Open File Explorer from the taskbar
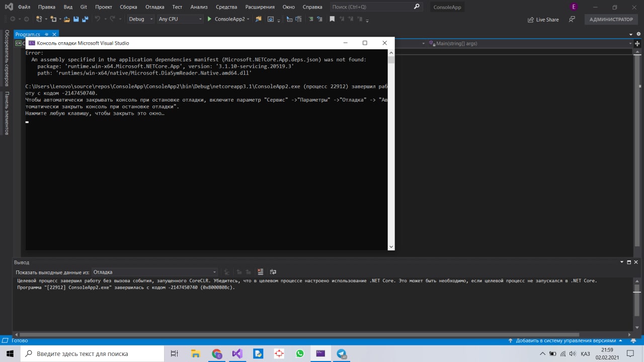Image resolution: width=644 pixels, height=362 pixels. (x=196, y=353)
